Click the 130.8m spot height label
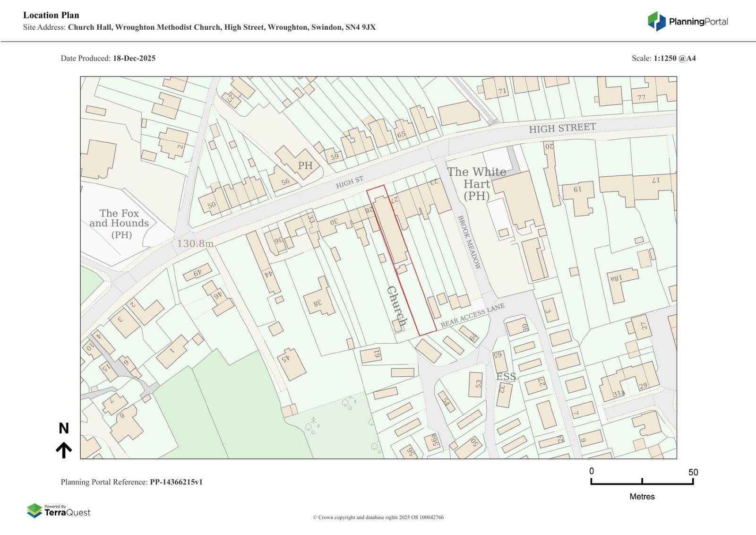 coord(195,243)
